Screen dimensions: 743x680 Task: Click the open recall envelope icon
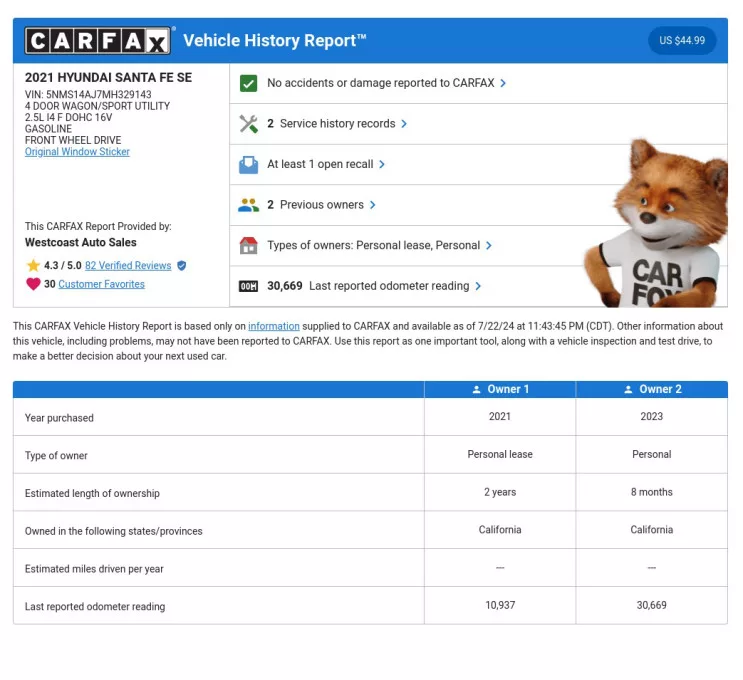click(x=249, y=164)
